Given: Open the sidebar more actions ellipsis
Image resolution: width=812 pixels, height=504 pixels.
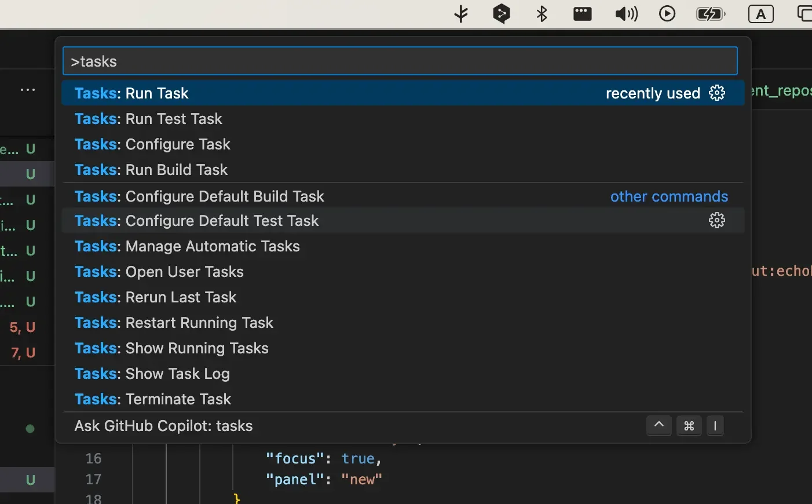Looking at the screenshot, I should [28, 90].
